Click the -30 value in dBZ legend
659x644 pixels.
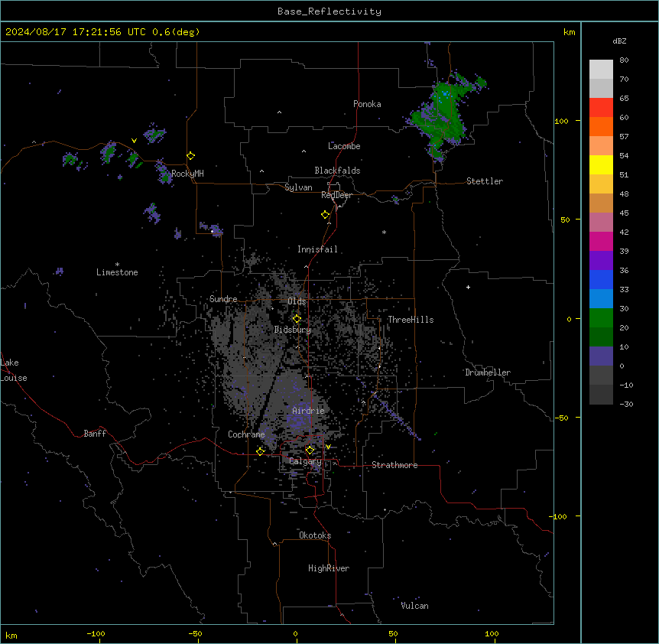(x=626, y=405)
